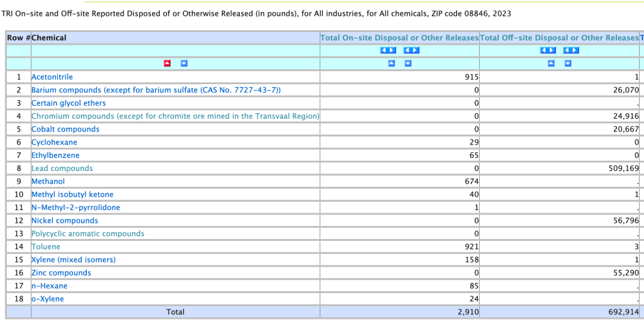Open Total On-site Disposal or Other Releases header
Image resolution: width=644 pixels, height=322 pixels.
pyautogui.click(x=399, y=38)
